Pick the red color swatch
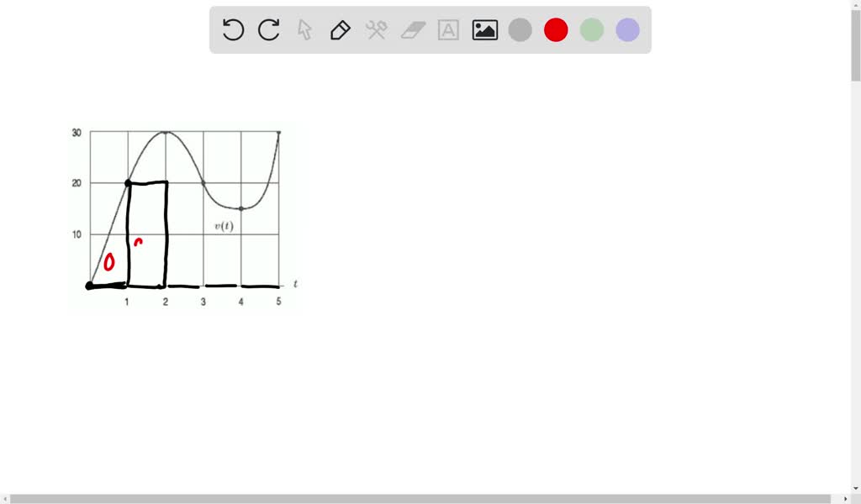 click(556, 29)
